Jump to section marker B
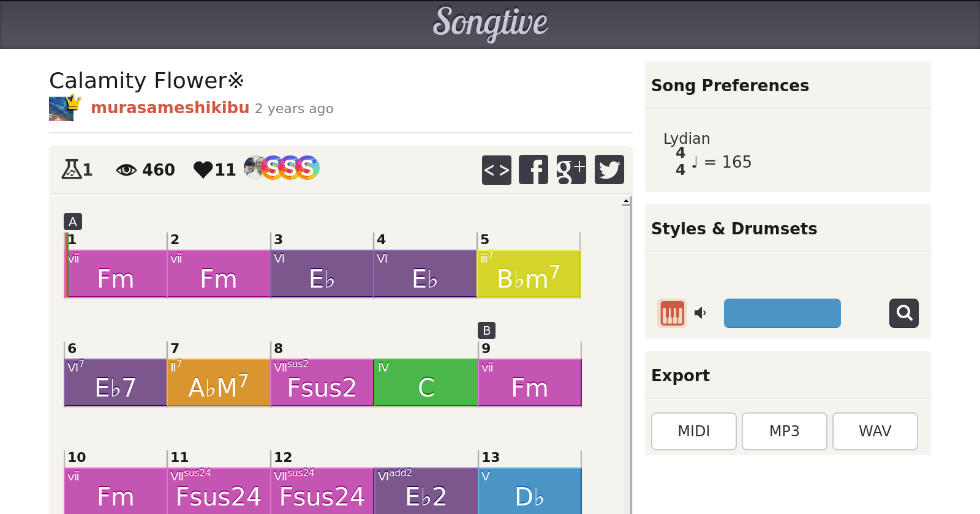The height and width of the screenshot is (514, 980). point(486,330)
